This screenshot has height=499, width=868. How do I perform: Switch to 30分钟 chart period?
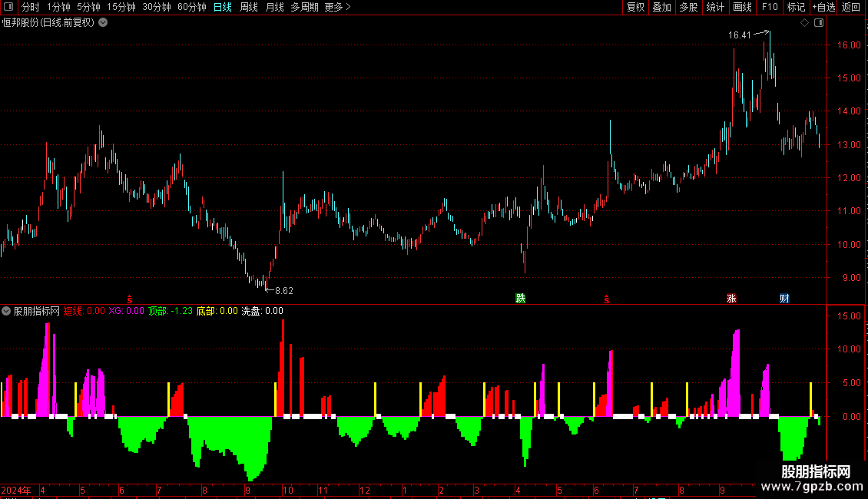156,7
